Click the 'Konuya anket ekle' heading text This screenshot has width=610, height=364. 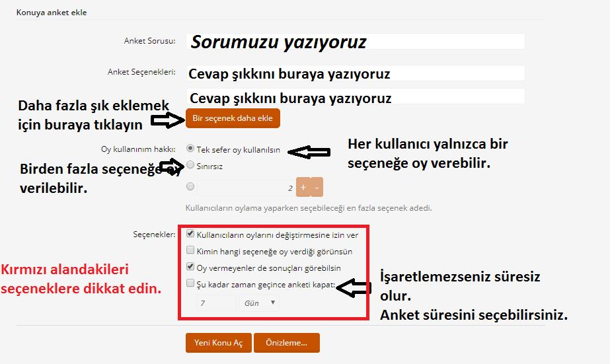52,13
